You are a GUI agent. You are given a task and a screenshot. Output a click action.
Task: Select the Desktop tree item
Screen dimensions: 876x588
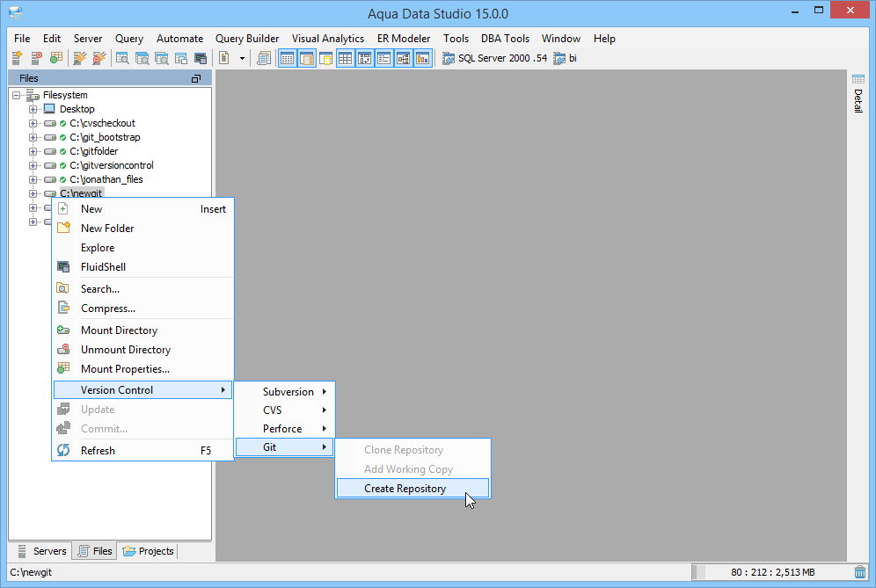point(77,109)
